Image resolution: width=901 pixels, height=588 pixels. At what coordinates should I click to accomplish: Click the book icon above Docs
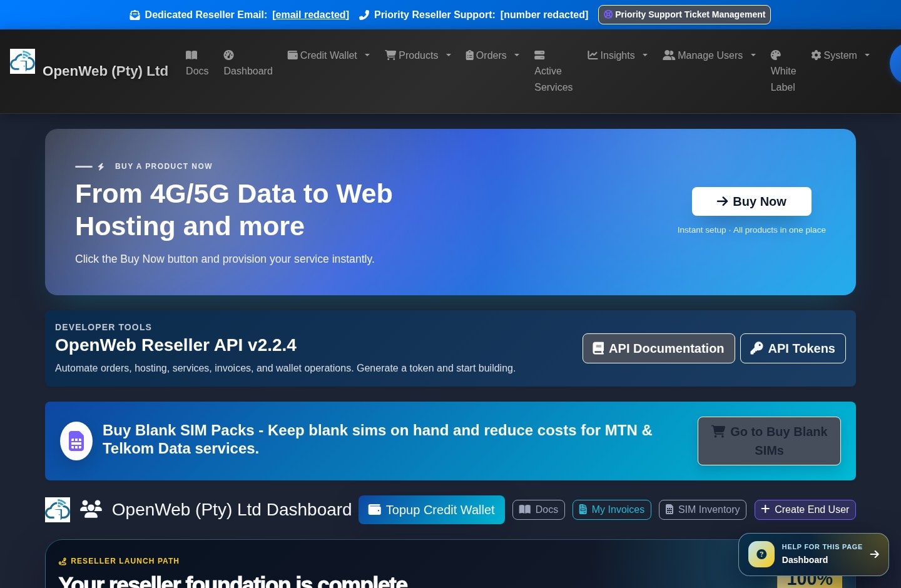point(191,55)
